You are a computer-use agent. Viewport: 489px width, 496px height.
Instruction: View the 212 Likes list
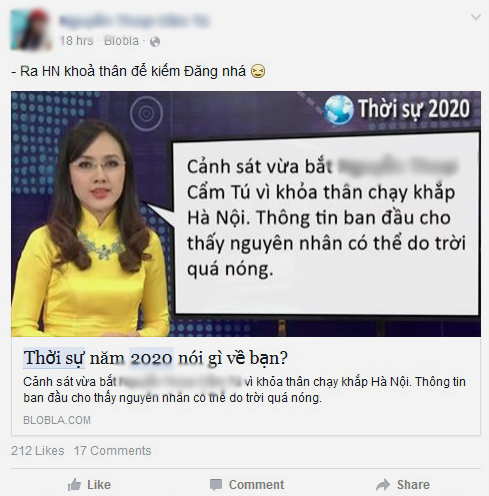point(38,451)
